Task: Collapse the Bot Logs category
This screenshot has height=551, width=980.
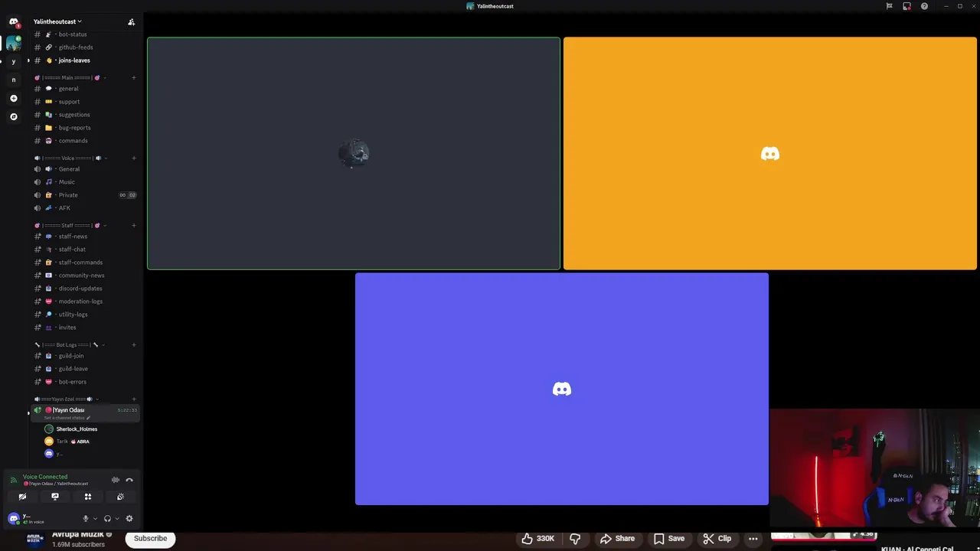Action: [69, 345]
